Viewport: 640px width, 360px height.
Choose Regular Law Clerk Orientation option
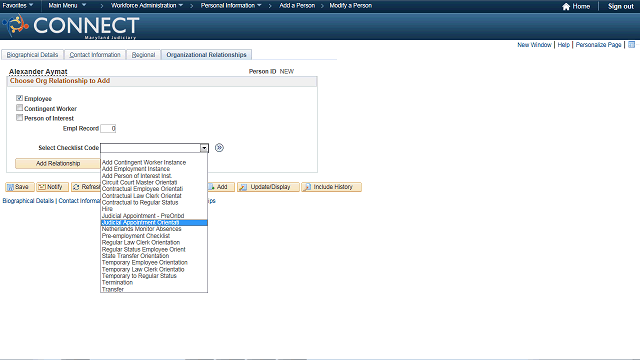click(x=154, y=242)
